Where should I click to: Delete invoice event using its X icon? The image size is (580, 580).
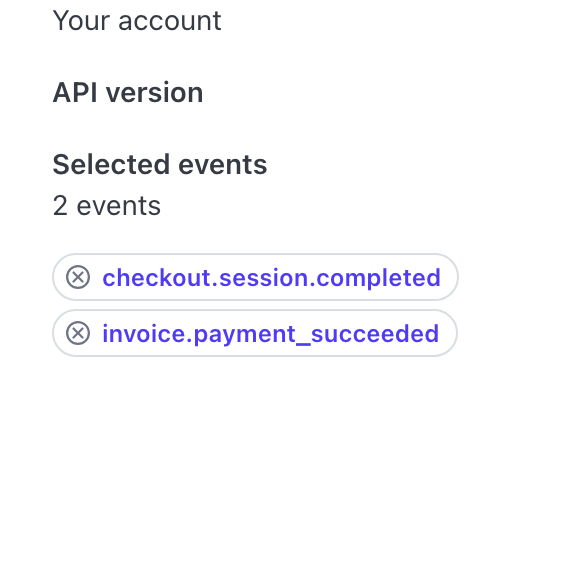click(x=78, y=333)
